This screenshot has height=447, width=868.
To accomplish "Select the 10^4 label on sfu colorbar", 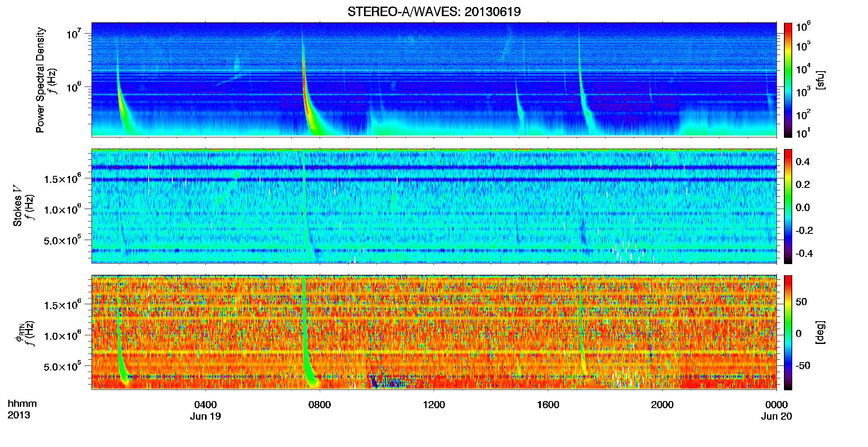I will tap(803, 69).
